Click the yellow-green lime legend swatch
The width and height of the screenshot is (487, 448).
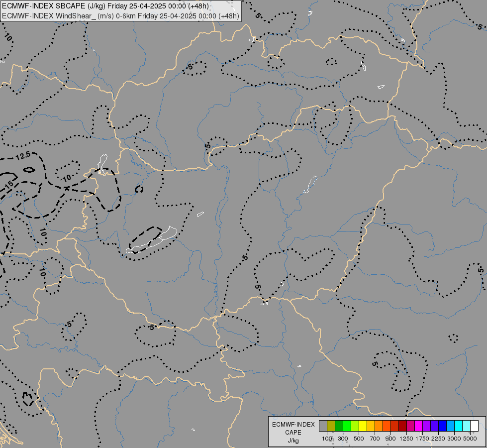click(x=355, y=426)
